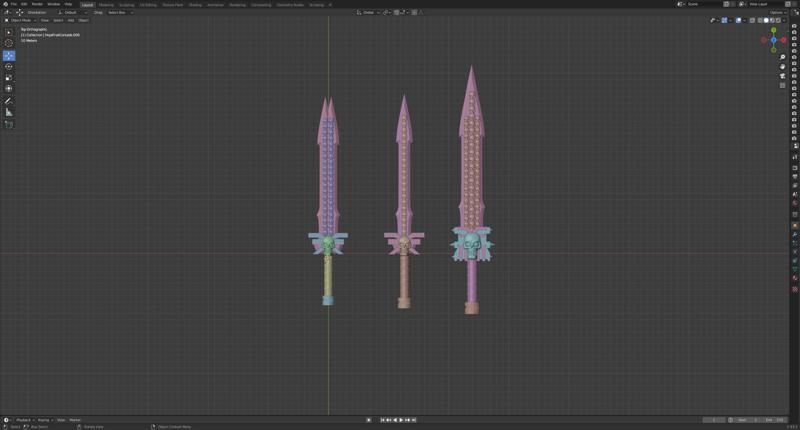Open the Default orientation dropdown
Viewport: 800px width, 430px height.
pyautogui.click(x=71, y=12)
